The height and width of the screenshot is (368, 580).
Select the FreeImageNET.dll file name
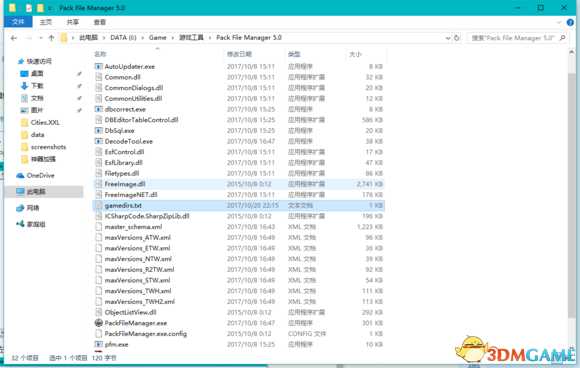pyautogui.click(x=131, y=195)
